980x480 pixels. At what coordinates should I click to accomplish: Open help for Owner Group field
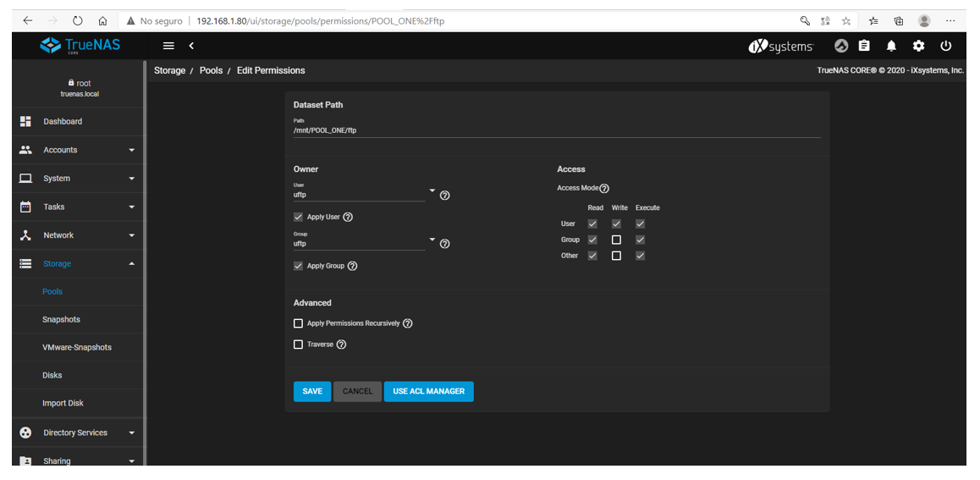coord(445,244)
